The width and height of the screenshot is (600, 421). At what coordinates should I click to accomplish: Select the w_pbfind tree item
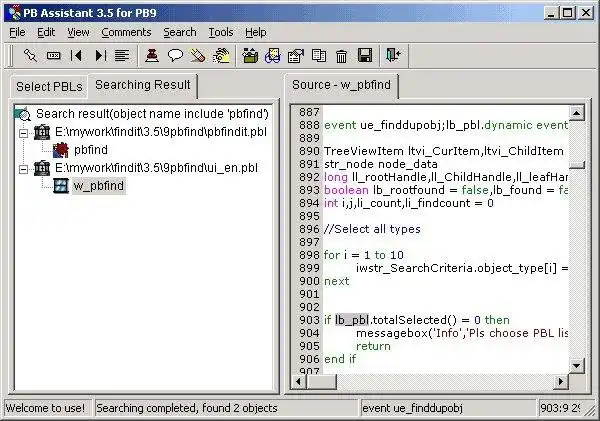(x=99, y=186)
